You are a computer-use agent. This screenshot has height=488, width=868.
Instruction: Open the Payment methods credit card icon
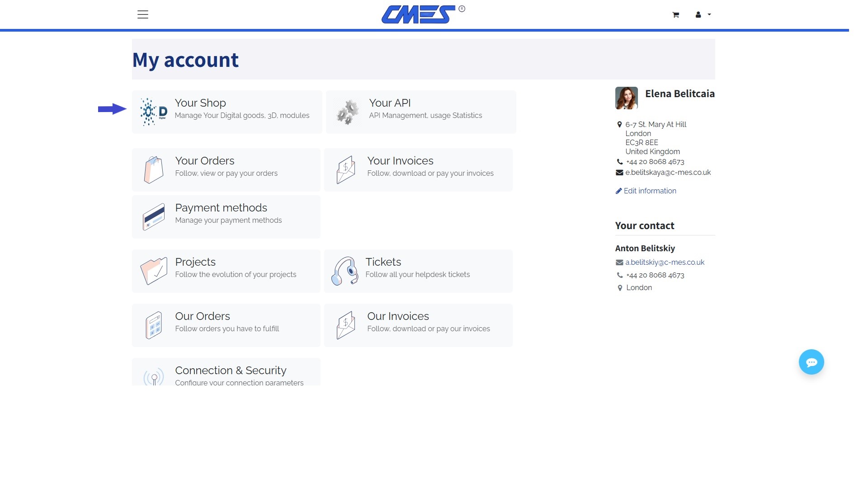[x=153, y=216]
